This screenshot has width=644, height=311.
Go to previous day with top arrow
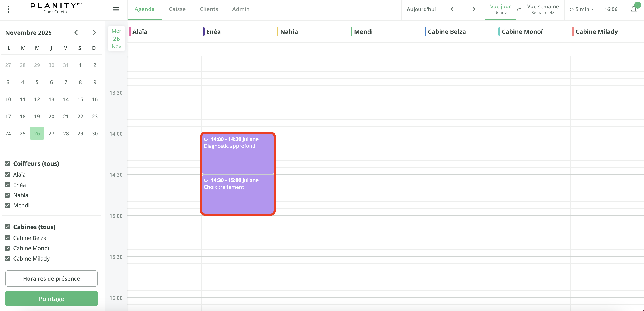[452, 9]
